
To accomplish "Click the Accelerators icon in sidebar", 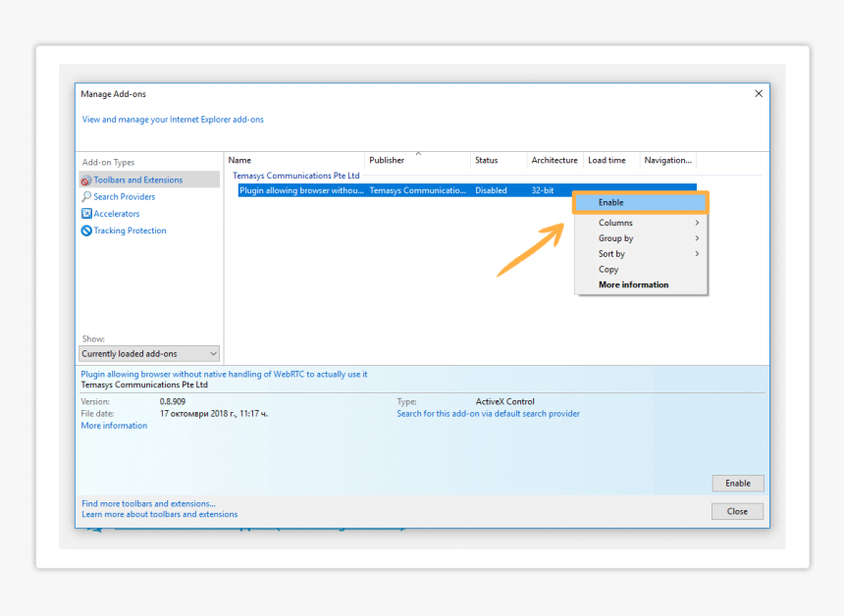I will pyautogui.click(x=86, y=214).
